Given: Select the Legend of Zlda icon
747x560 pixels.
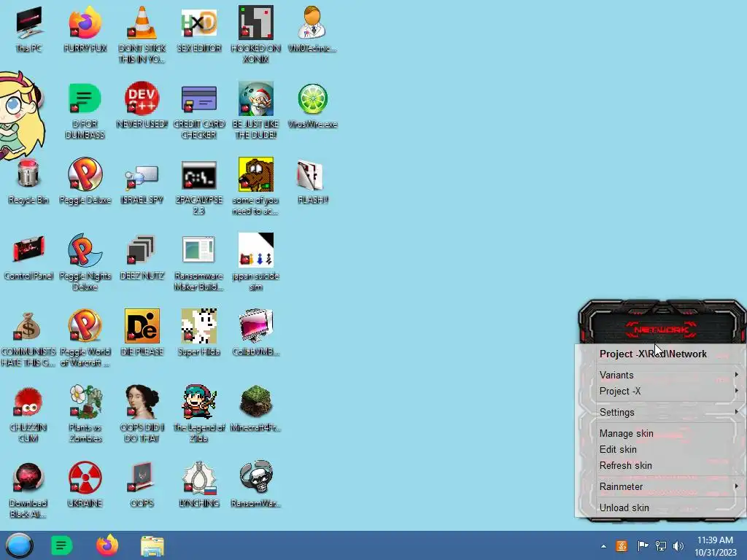Looking at the screenshot, I should [x=199, y=414].
